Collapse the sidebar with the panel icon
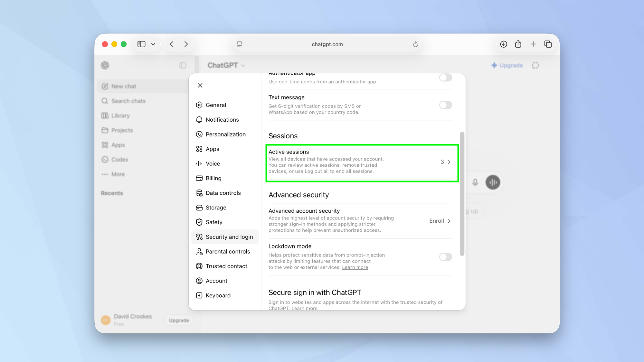 tap(183, 65)
